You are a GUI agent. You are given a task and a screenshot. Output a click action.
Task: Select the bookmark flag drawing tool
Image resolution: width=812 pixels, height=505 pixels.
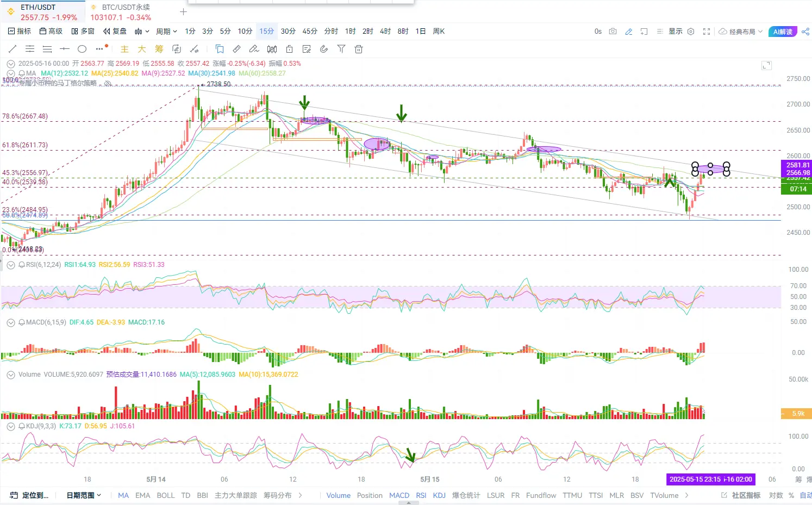(x=220, y=49)
